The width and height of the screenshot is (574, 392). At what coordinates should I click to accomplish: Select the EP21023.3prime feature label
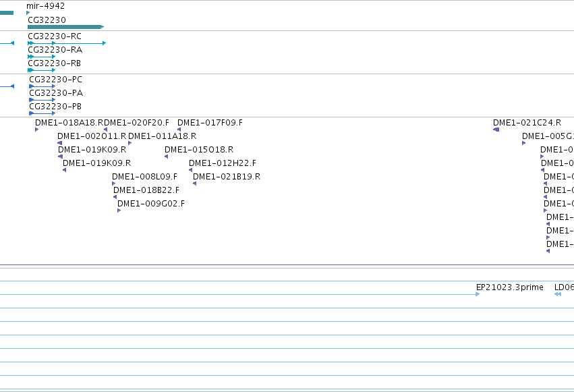coord(509,287)
